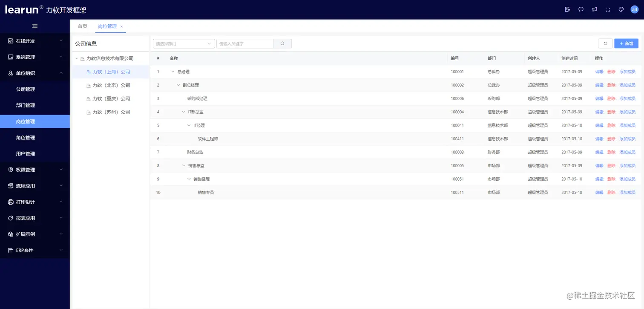
Task: Click the 编号 column header
Action: coord(455,58)
